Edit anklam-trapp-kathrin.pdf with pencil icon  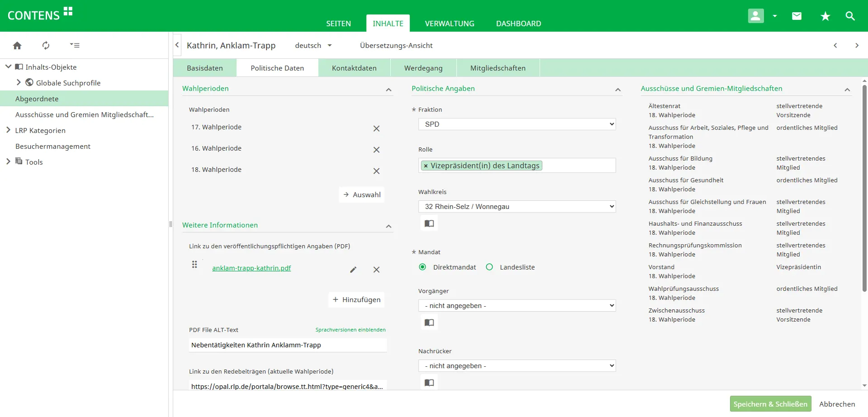(x=353, y=270)
